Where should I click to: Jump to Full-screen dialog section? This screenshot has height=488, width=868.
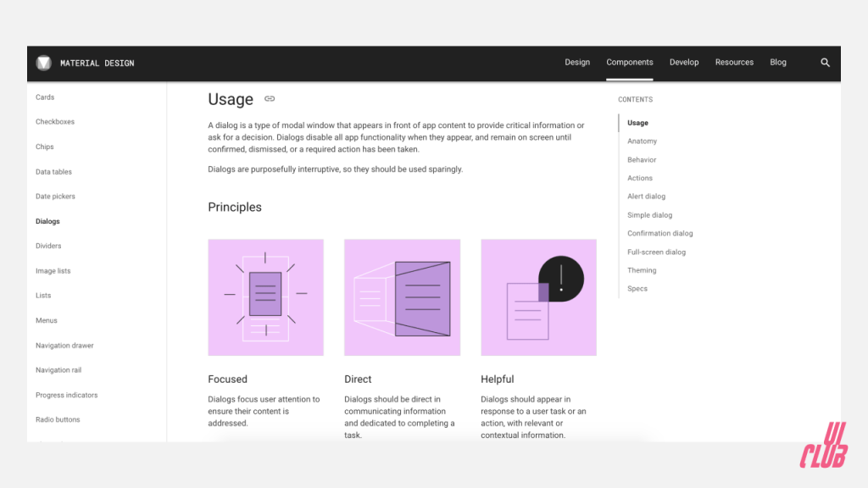(656, 252)
